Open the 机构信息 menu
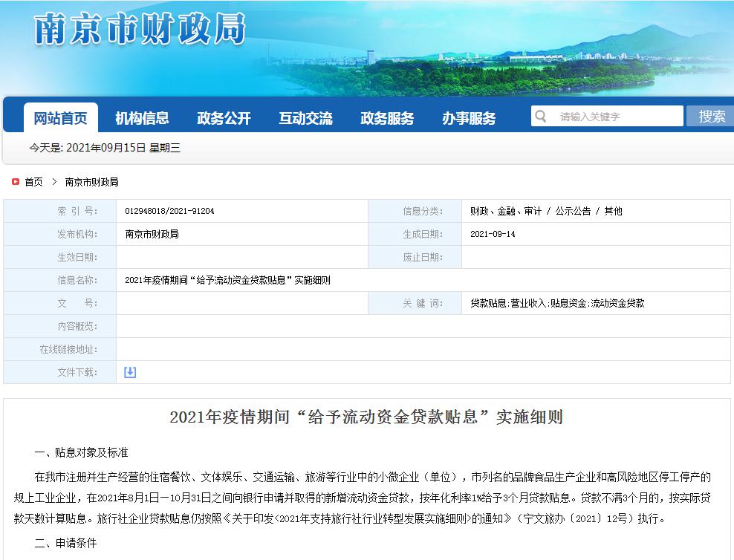 coord(143,117)
